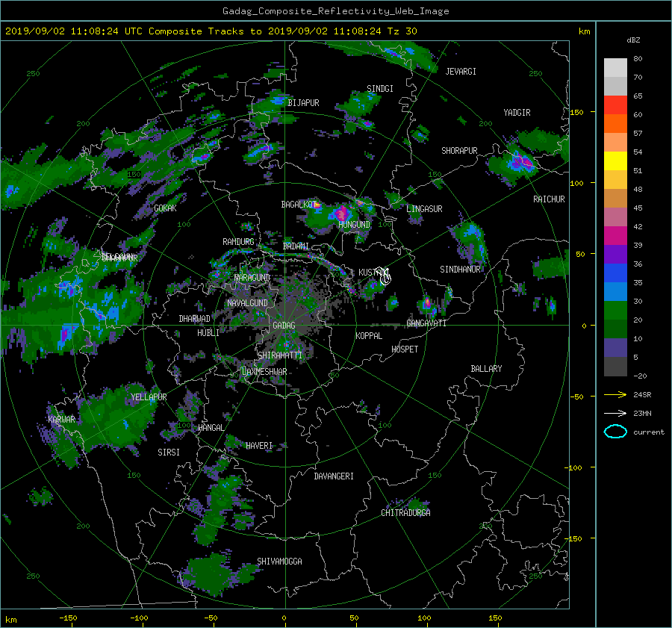Screen dimensions: 672x628
Task: Choose the dark gray -20 to 5 dBZ swatch
Action: click(615, 367)
